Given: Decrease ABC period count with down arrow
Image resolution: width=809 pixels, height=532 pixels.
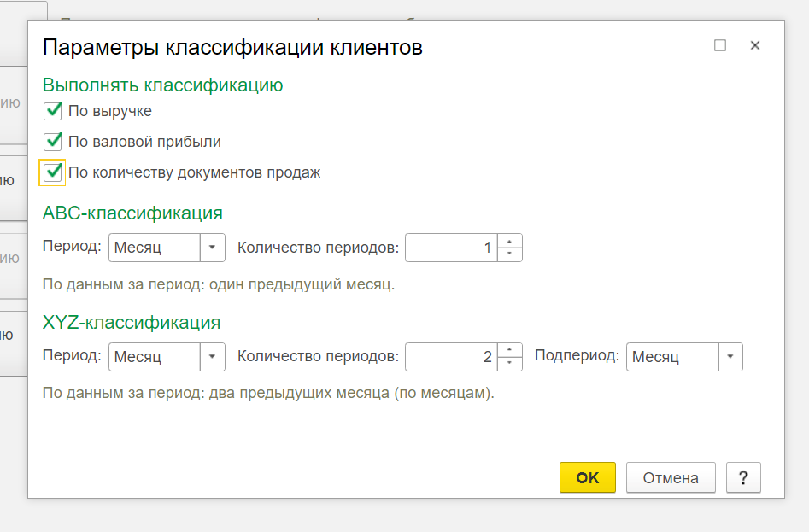Looking at the screenshot, I should point(509,254).
